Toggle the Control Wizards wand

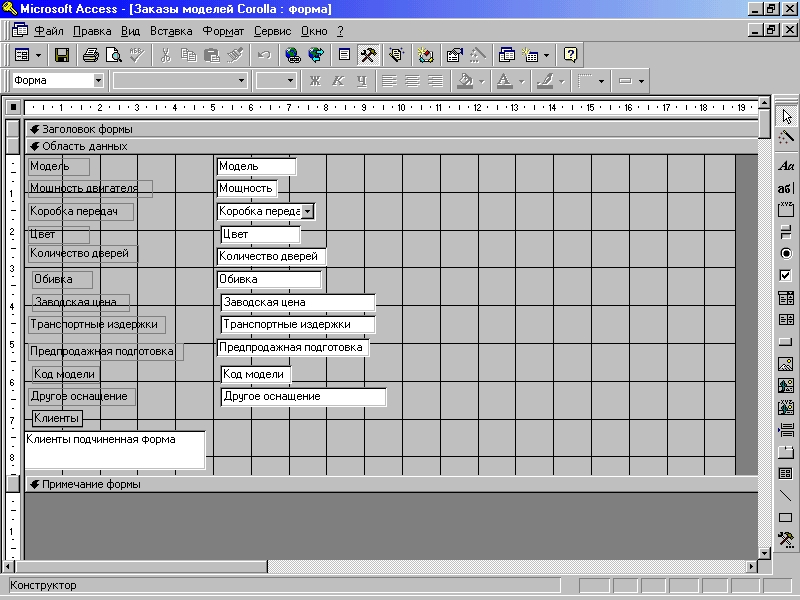[x=786, y=138]
